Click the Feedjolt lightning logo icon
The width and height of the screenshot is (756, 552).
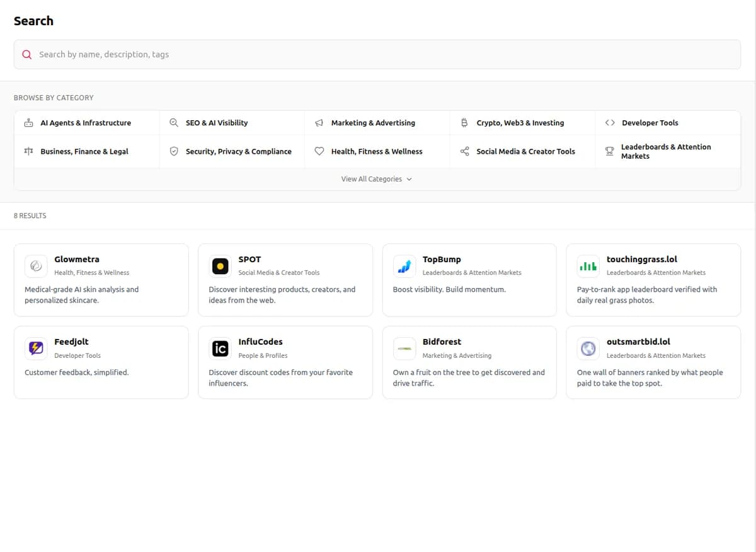coord(36,348)
